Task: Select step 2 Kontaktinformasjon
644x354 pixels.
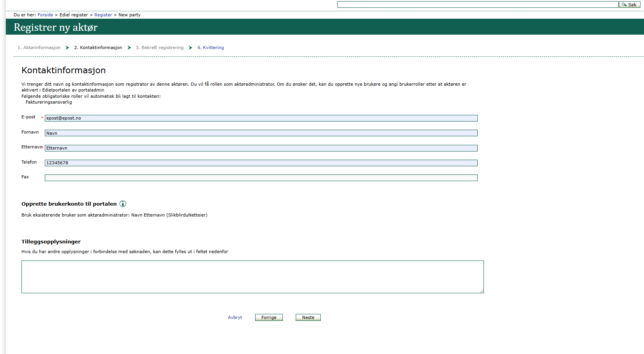Action: [98, 48]
